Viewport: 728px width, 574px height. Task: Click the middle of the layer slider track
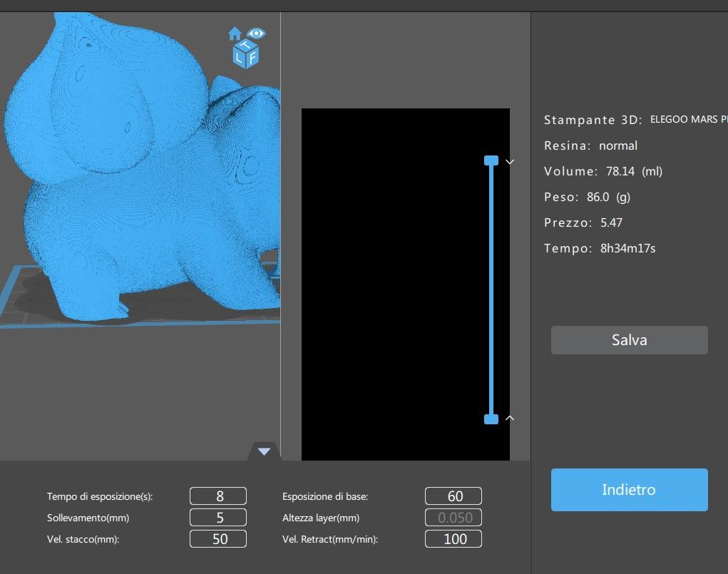491,289
